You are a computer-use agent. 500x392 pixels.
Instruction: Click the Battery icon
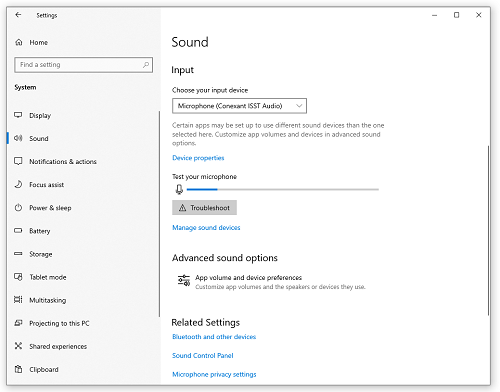click(x=18, y=231)
